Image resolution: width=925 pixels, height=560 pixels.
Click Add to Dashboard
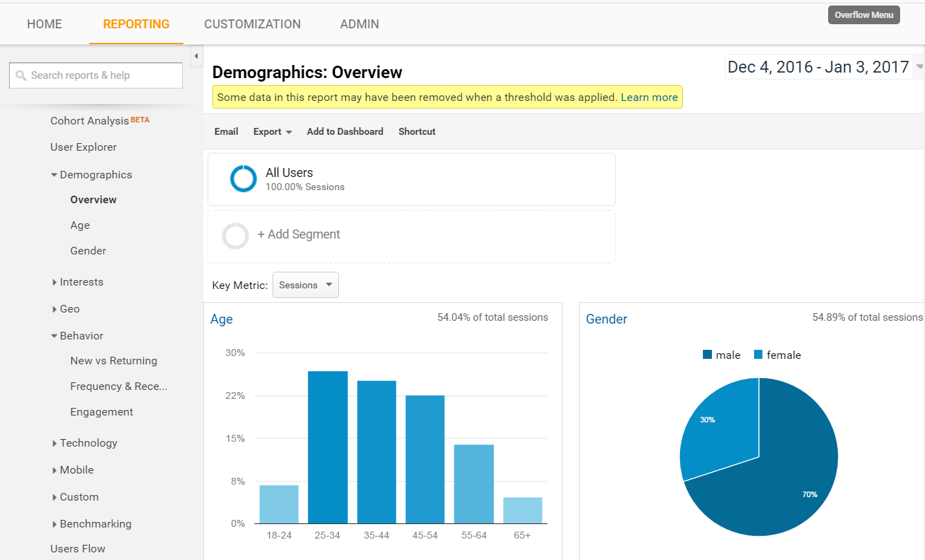point(345,131)
